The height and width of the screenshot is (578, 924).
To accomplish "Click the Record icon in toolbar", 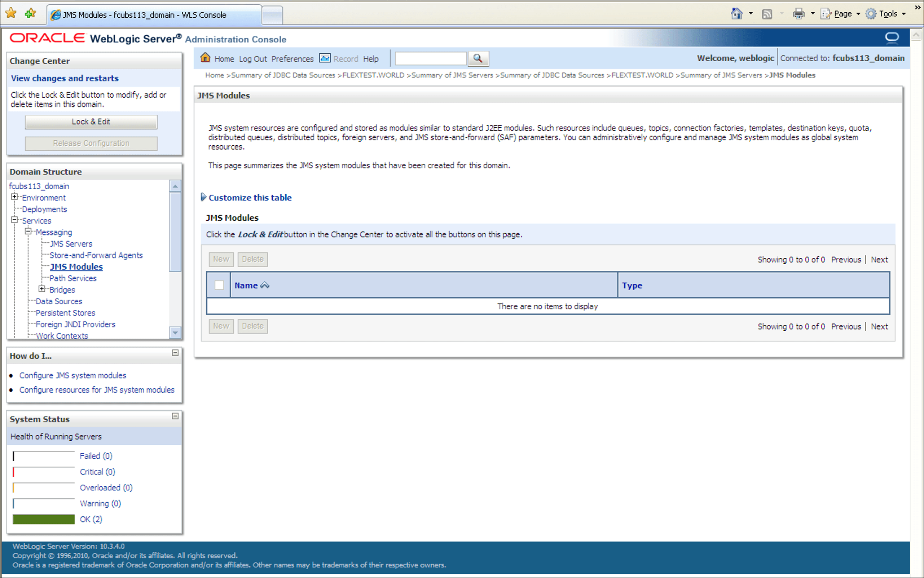I will tap(325, 58).
